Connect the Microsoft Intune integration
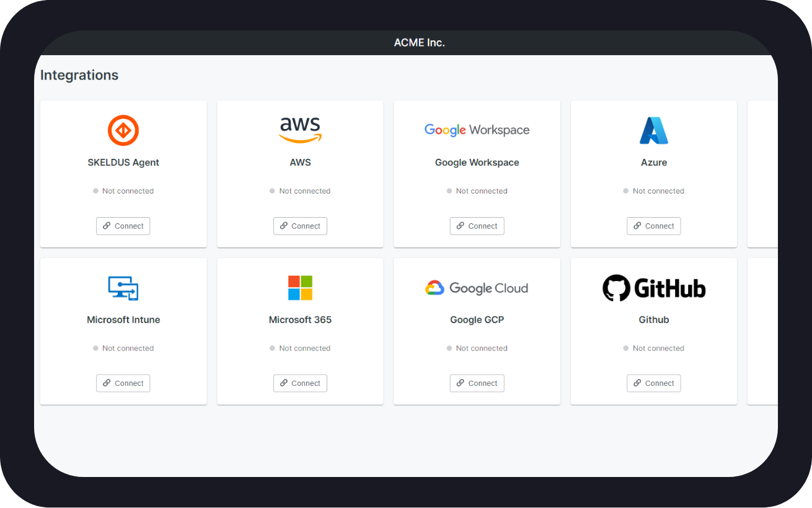The image size is (812, 508). coord(123,383)
